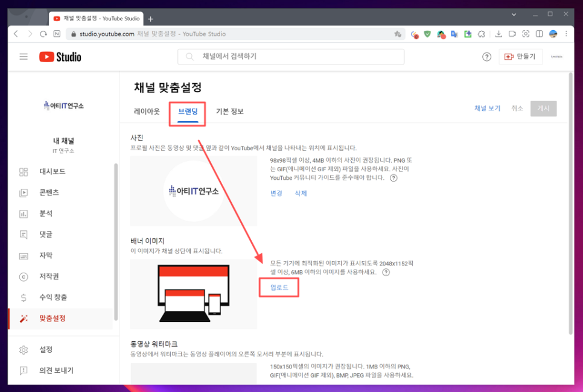Open the hamburger menu in Studio header
Screen dimensions: 583x392
coord(24,57)
